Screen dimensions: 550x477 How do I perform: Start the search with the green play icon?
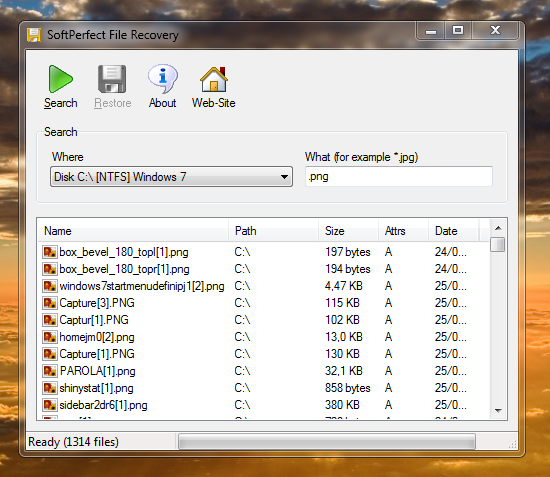point(60,79)
